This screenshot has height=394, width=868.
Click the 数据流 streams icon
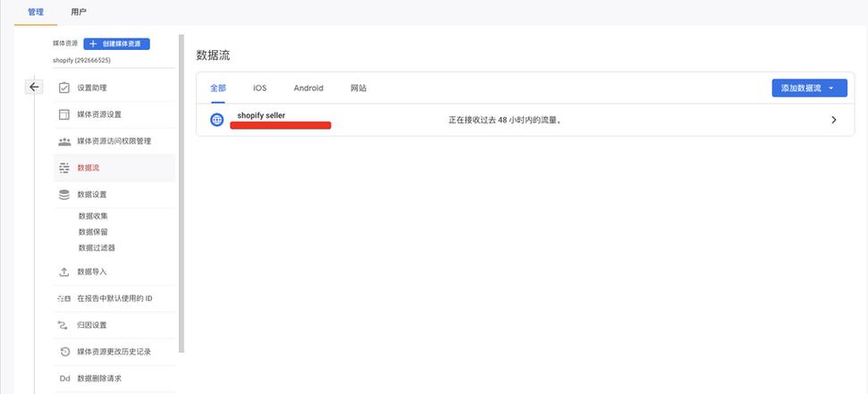[64, 168]
